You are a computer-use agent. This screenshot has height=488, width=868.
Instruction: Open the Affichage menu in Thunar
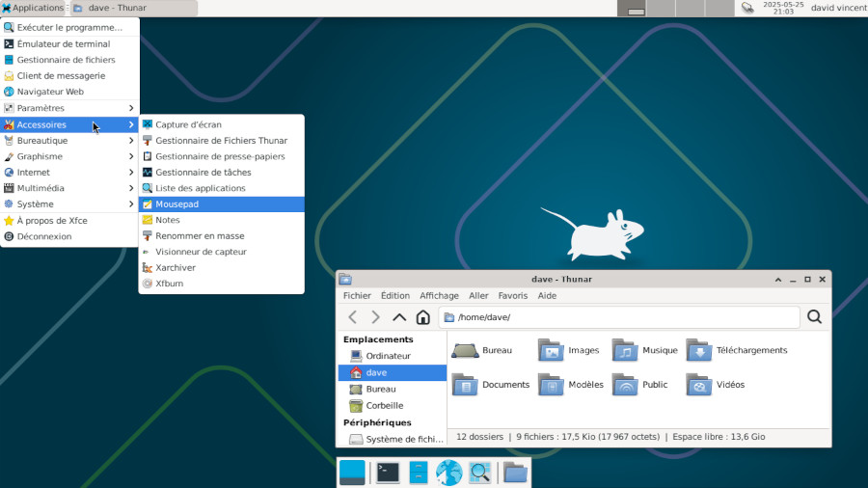[439, 295]
